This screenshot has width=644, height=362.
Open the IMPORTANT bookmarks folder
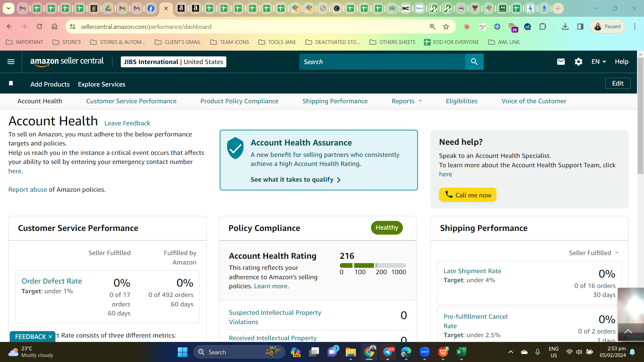25,42
